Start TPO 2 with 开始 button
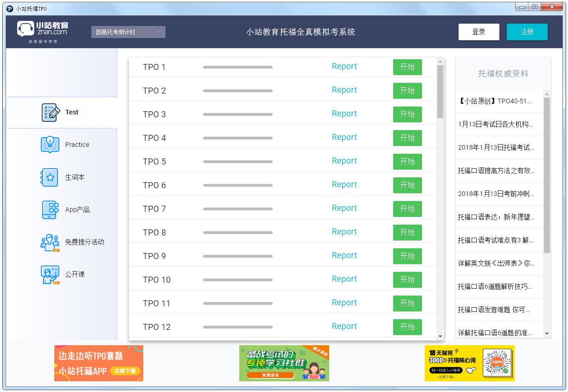The height and width of the screenshot is (392, 568). coord(408,91)
